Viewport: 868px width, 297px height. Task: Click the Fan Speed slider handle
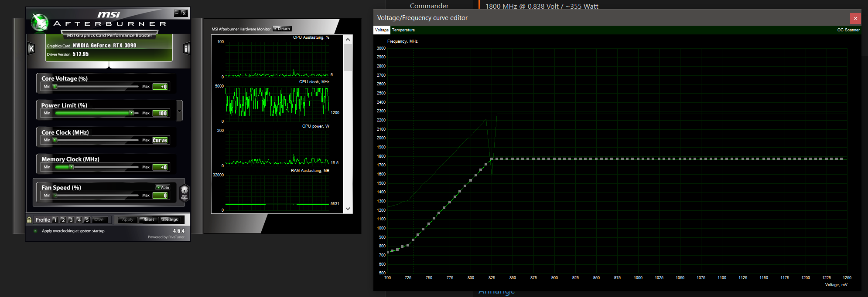[55, 196]
